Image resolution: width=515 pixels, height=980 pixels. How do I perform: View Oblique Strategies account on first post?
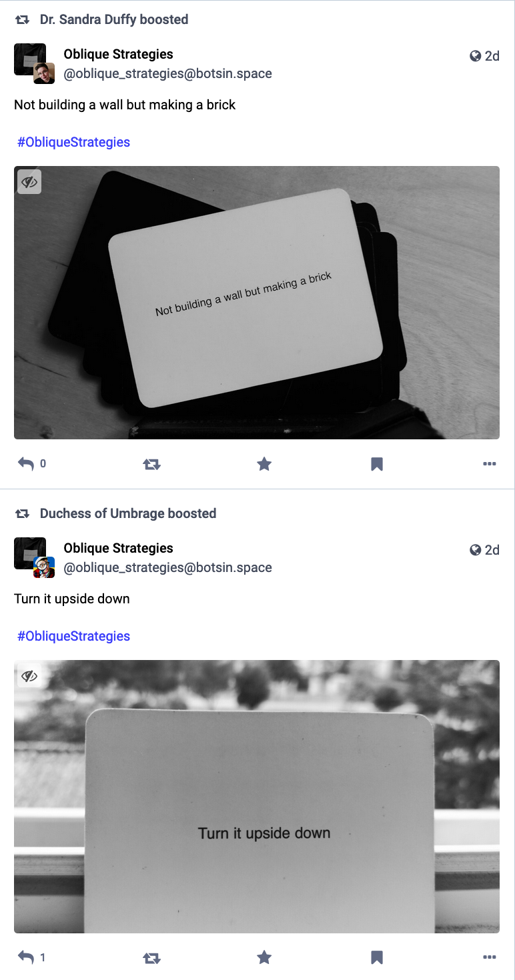click(x=118, y=54)
